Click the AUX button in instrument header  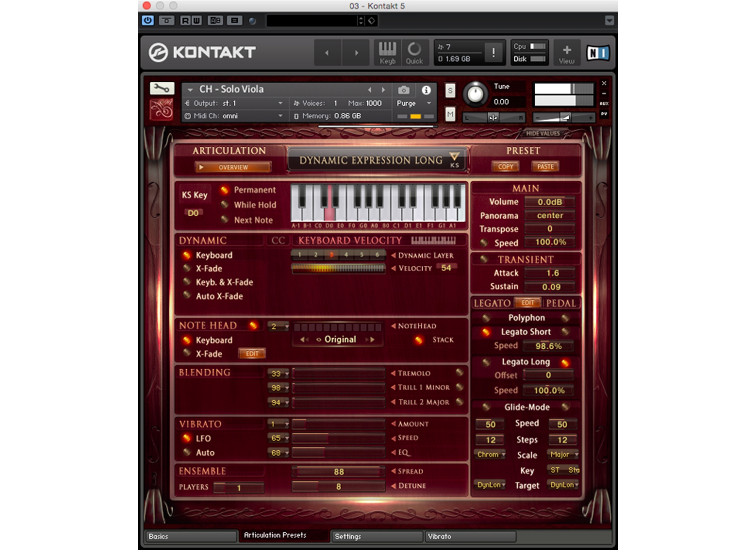click(604, 104)
